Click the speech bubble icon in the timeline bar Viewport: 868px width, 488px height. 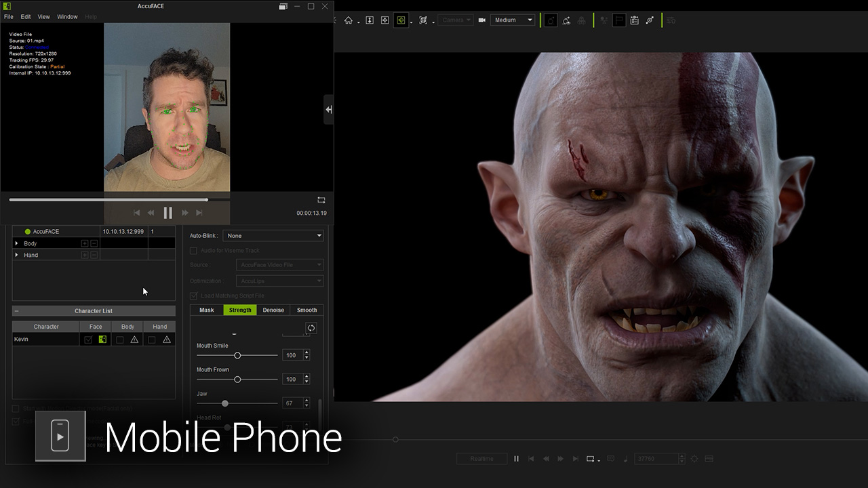pos(611,459)
